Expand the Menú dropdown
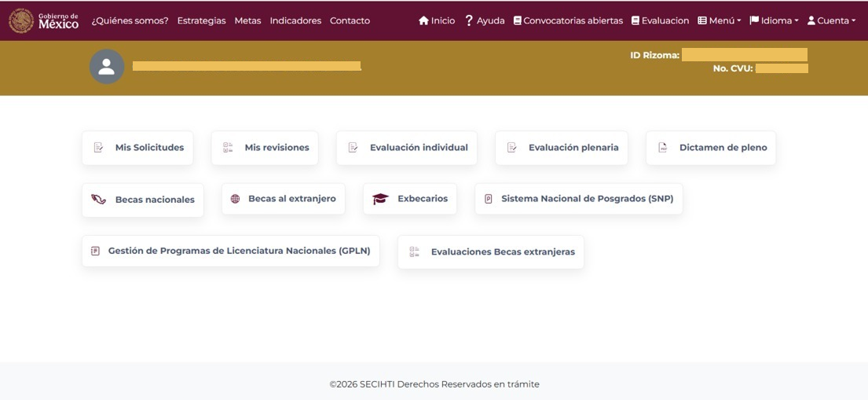The height and width of the screenshot is (400, 868). (x=719, y=21)
